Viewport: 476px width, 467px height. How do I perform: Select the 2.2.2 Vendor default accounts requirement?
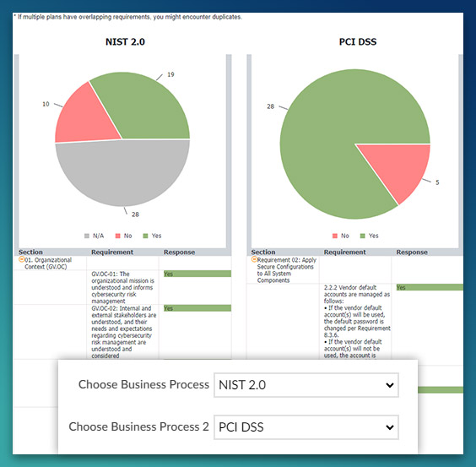[x=357, y=322]
